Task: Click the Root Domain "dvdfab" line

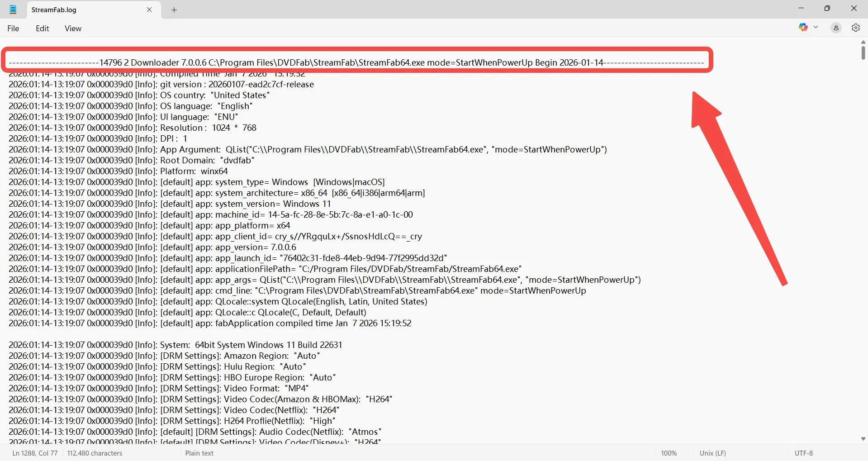Action: coord(132,161)
